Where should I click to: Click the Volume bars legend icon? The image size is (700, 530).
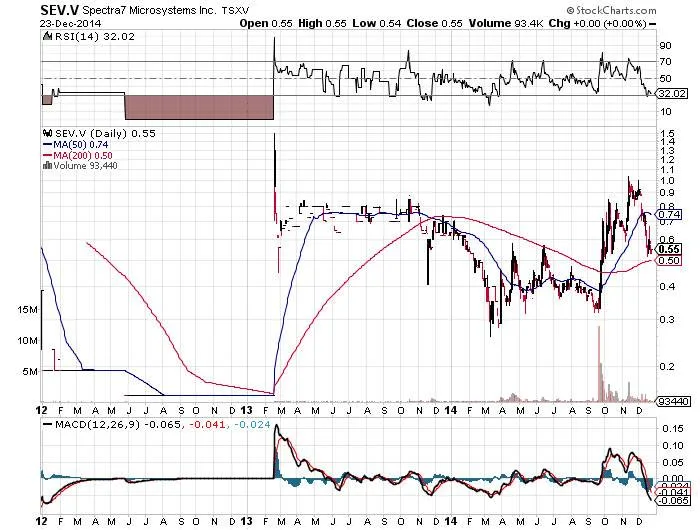47,166
